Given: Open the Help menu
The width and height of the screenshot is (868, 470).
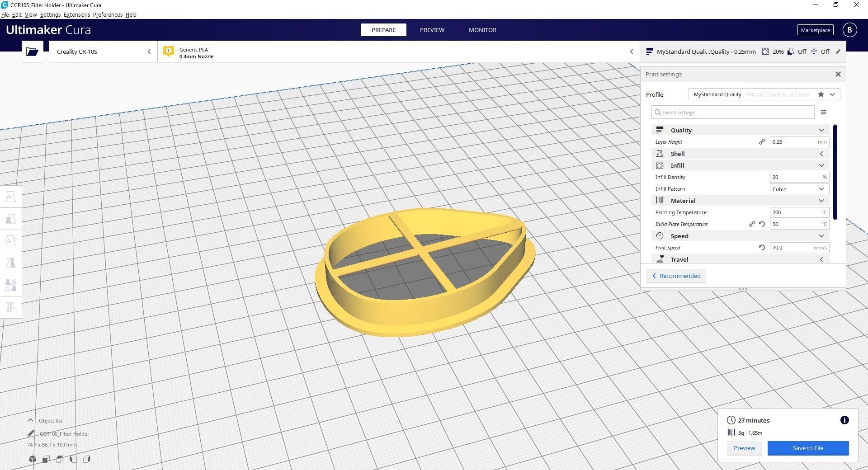Looking at the screenshot, I should click(131, 14).
